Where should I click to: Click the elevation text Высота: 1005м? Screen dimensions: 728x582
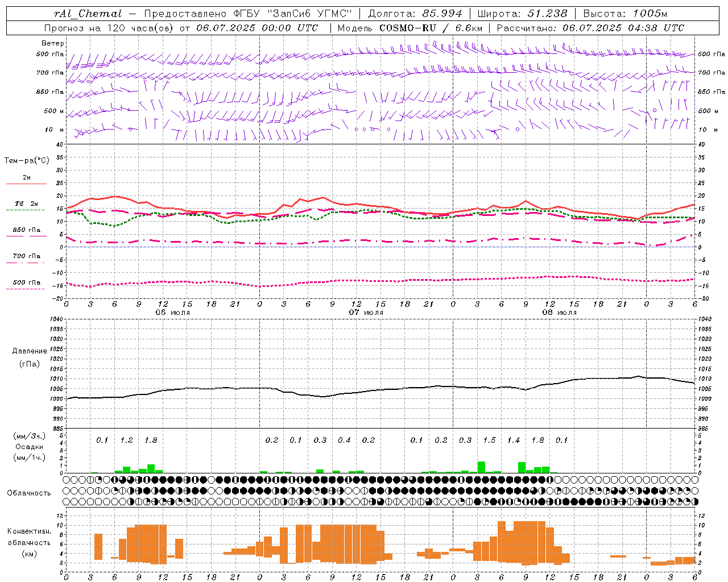click(625, 14)
